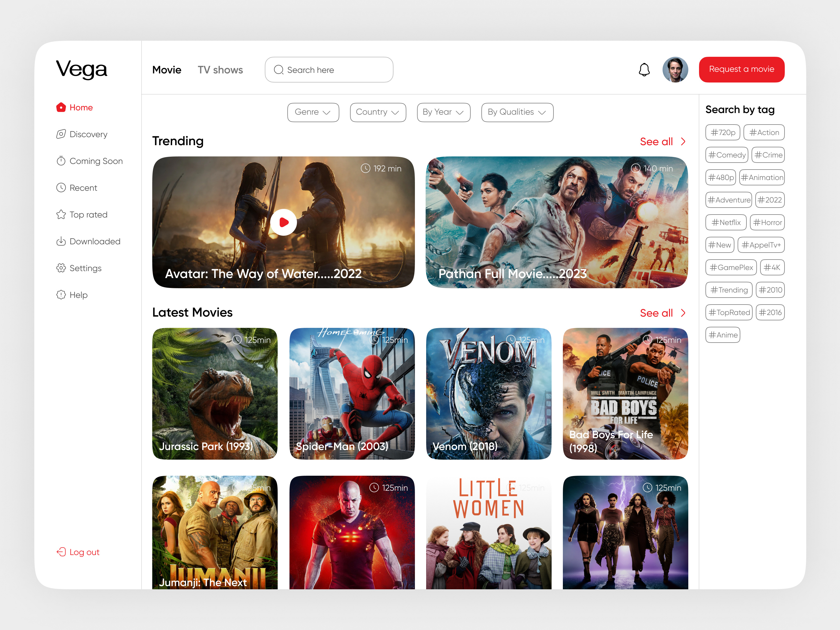Select the #Animation tag
Screen dimensions: 840x630
pos(762,177)
